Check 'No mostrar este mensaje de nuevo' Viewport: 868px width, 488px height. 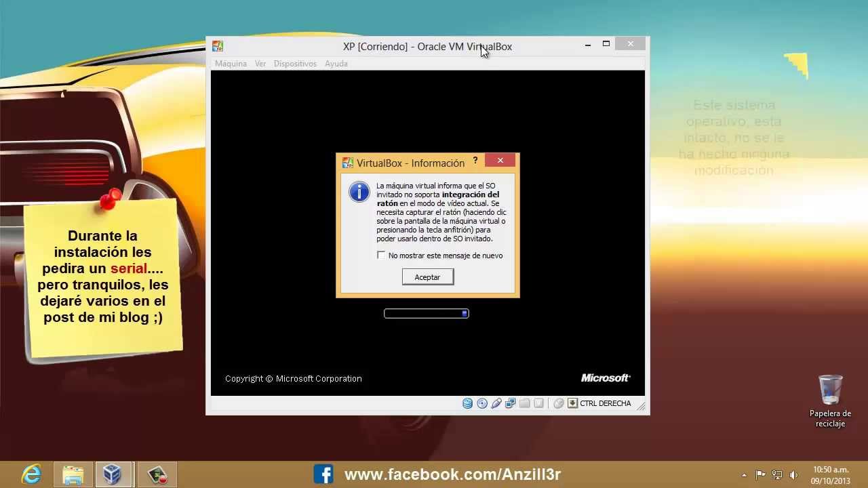[381, 256]
